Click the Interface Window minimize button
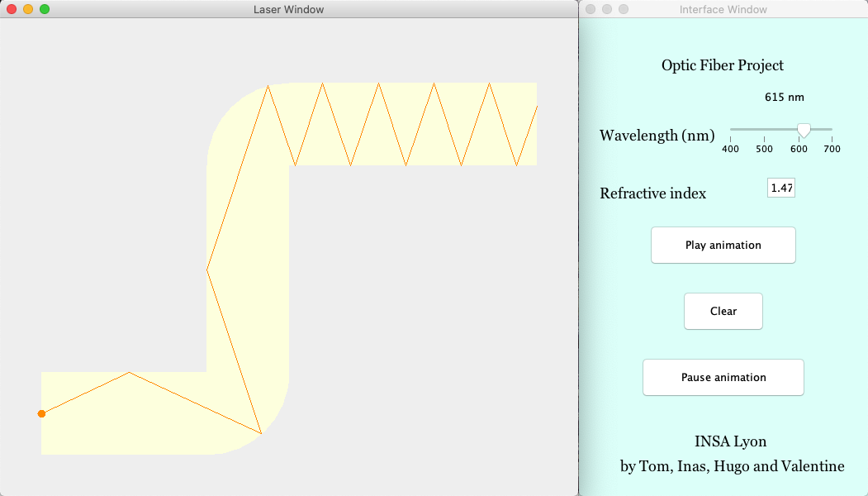 pos(607,9)
